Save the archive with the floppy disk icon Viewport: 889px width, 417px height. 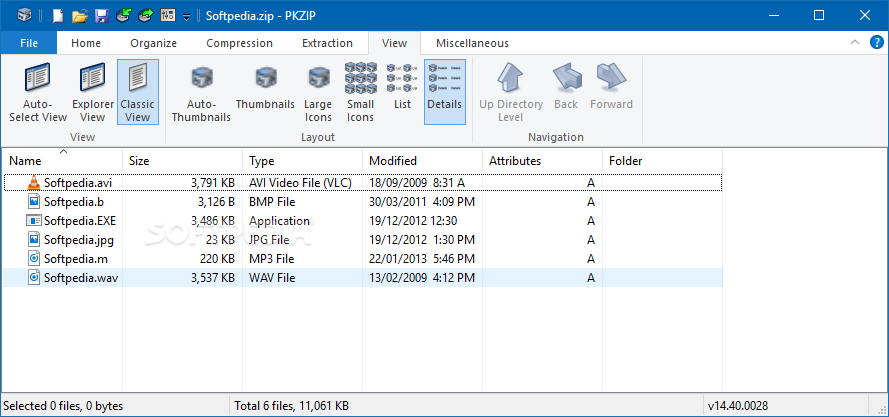[x=101, y=15]
